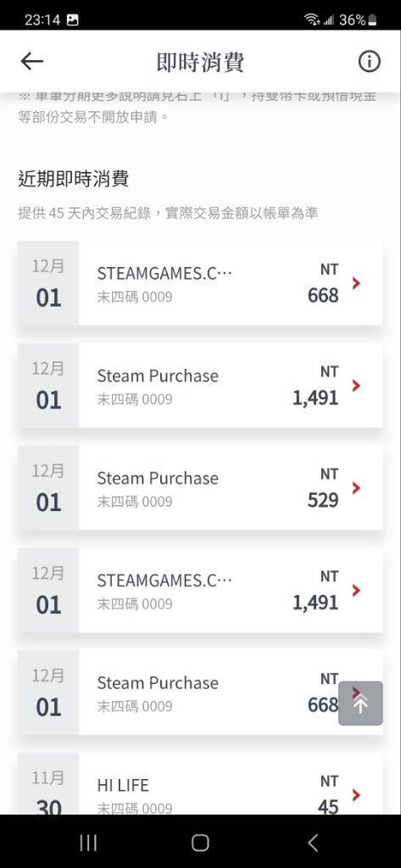
Task: Expand STEAMGAMES.C NT 1,491 chevron
Action: pyautogui.click(x=356, y=591)
